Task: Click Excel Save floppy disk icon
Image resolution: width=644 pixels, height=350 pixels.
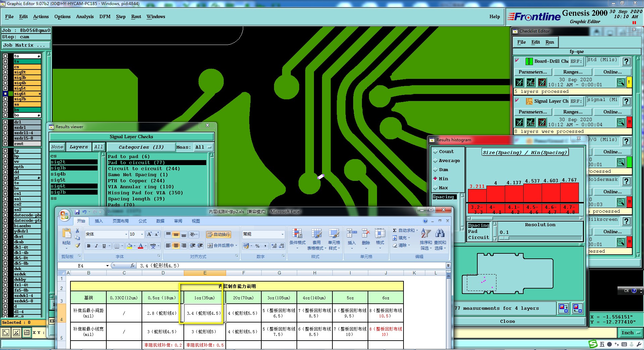Action: [x=77, y=212]
